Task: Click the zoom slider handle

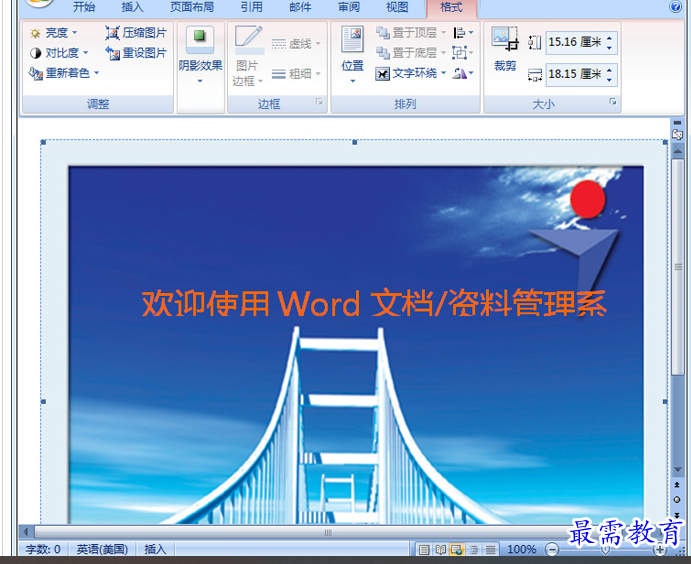Action: click(606, 549)
